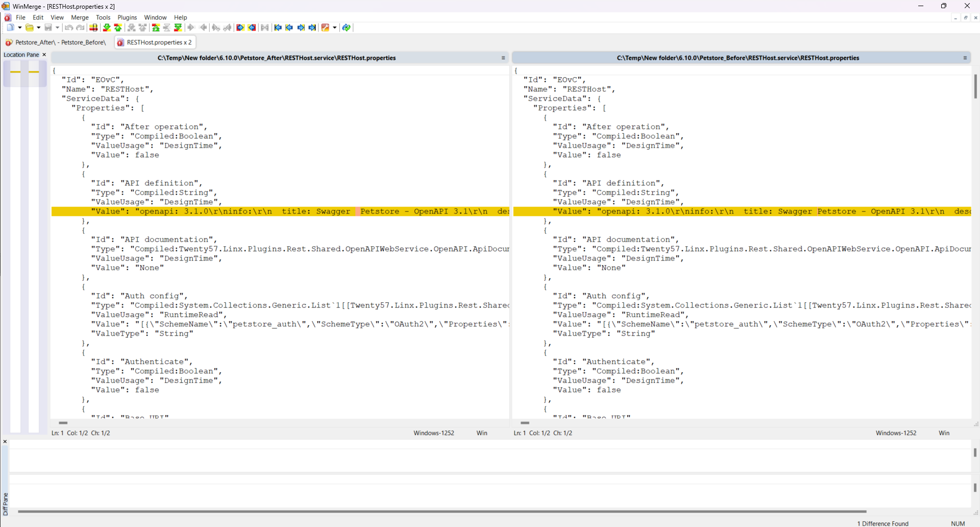Expand the Save options dropdown arrow
The width and height of the screenshot is (980, 527).
click(57, 28)
